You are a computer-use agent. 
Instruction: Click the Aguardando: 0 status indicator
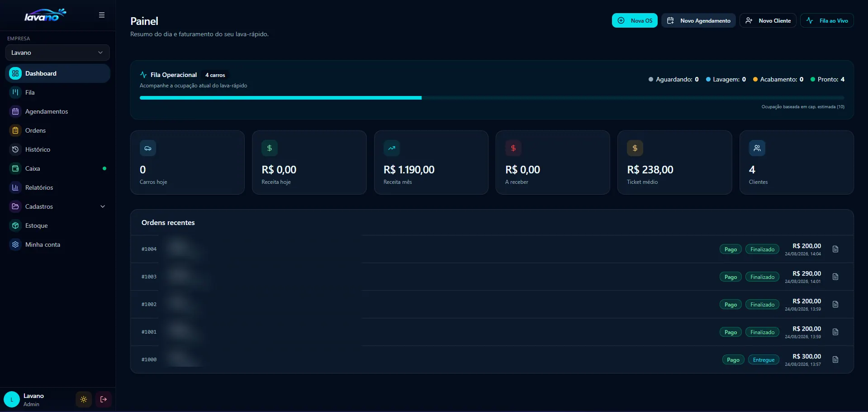point(674,79)
